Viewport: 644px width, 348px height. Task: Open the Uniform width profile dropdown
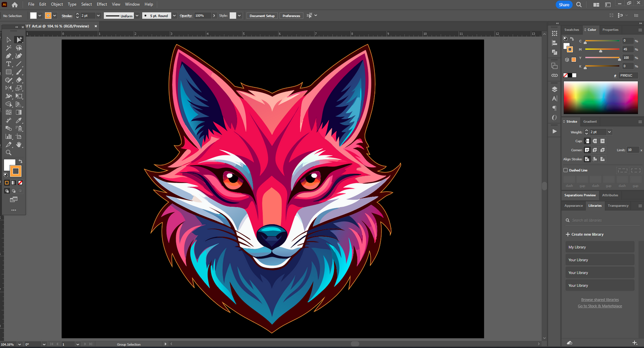click(137, 16)
